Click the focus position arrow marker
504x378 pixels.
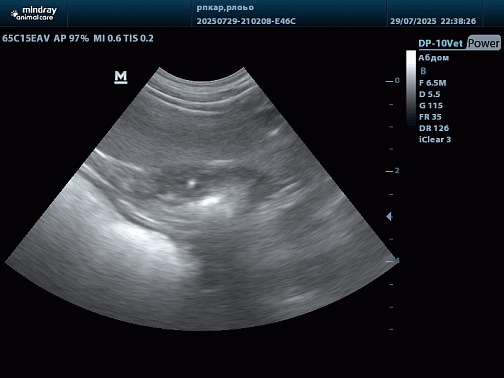389,217
